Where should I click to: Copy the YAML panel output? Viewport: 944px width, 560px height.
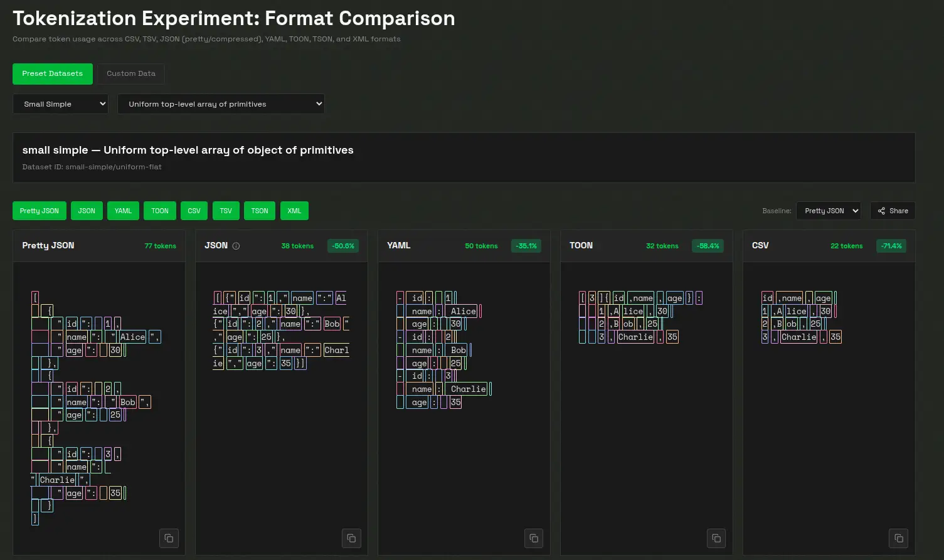534,538
